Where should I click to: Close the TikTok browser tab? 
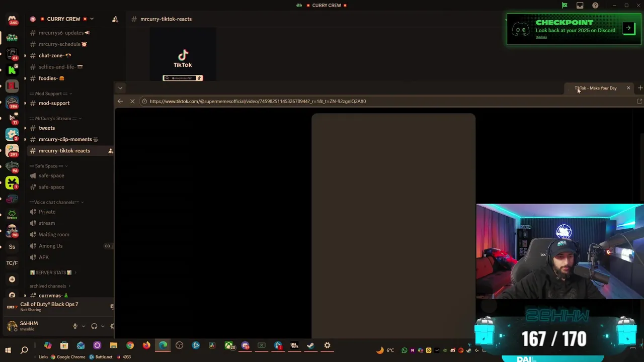[628, 88]
